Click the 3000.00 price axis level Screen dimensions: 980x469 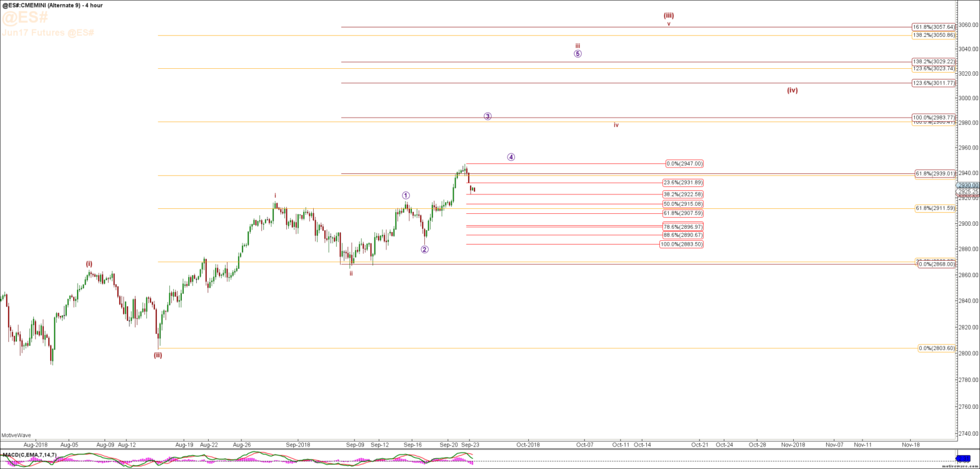tap(967, 98)
